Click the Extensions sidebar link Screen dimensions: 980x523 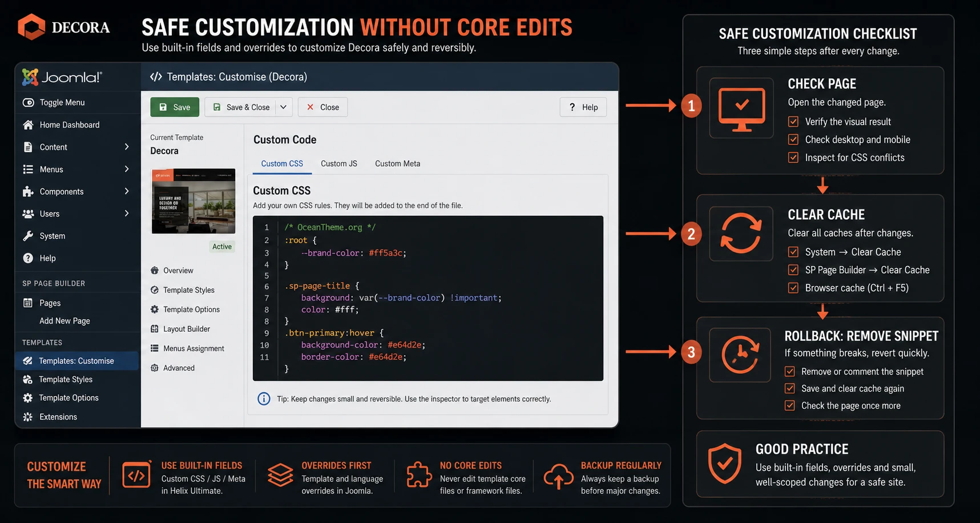point(58,417)
